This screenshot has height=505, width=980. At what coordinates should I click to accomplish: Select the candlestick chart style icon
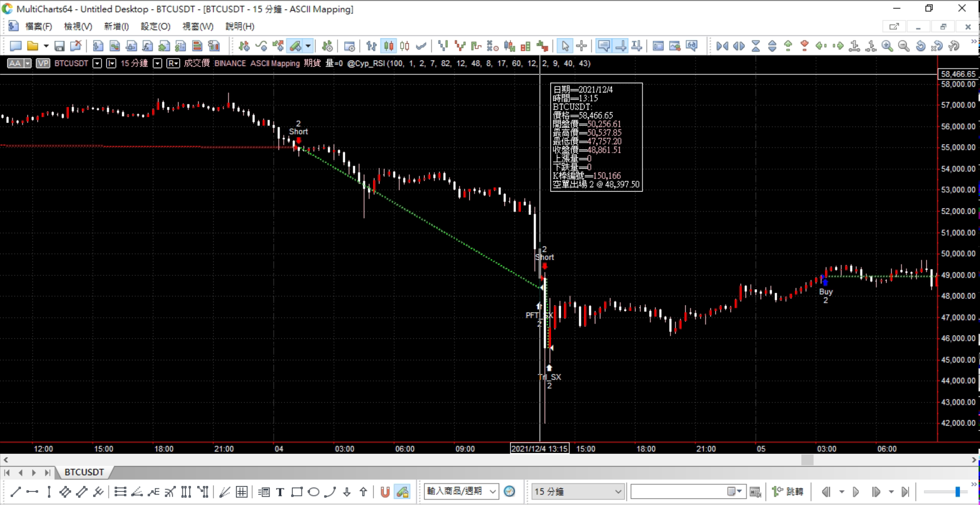(389, 46)
